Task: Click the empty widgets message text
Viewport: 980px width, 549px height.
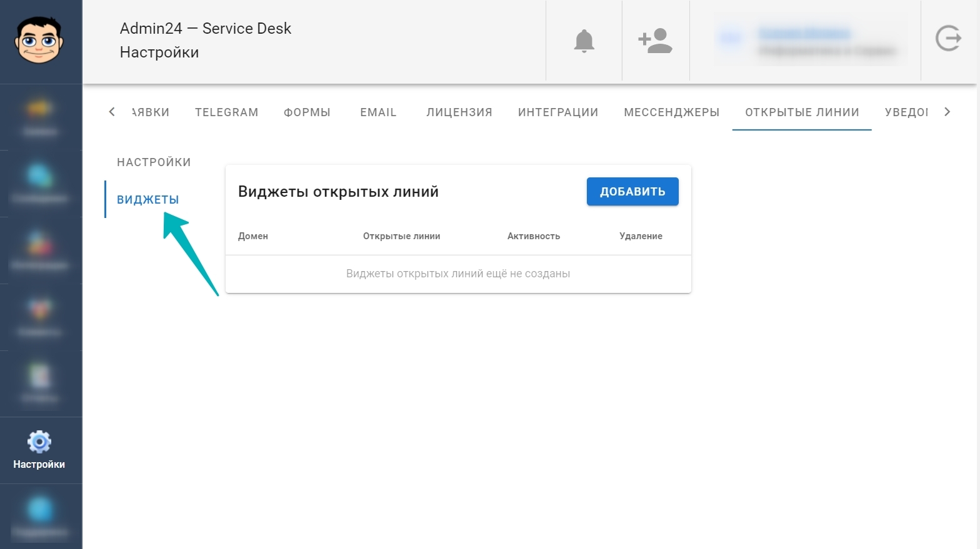Action: (458, 274)
